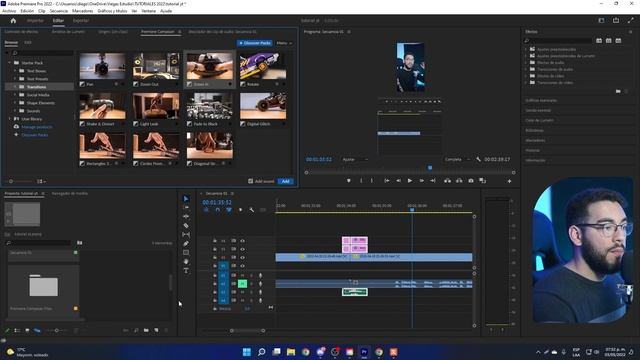Play the program monitor preview
This screenshot has width=640, height=360.
410,180
